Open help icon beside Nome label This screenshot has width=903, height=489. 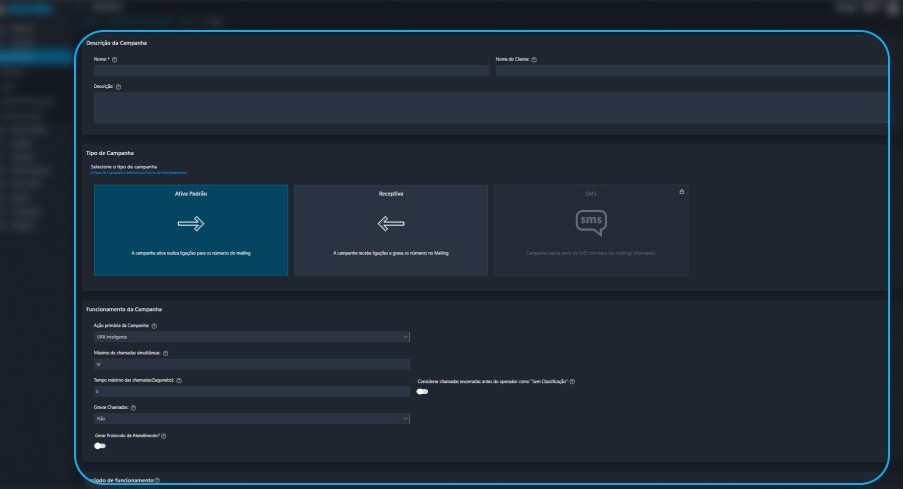(115, 59)
